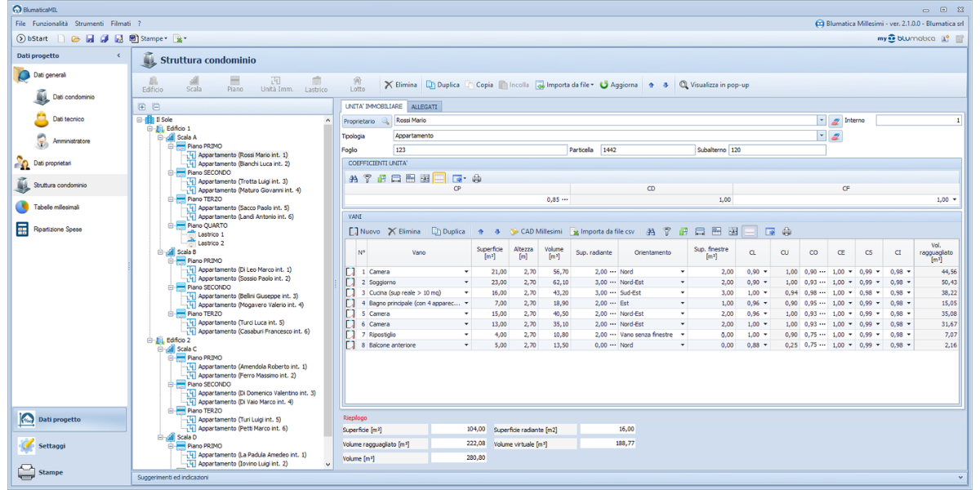The height and width of the screenshot is (490, 980).
Task: Click the print icon in VANI toolbar
Action: (786, 231)
